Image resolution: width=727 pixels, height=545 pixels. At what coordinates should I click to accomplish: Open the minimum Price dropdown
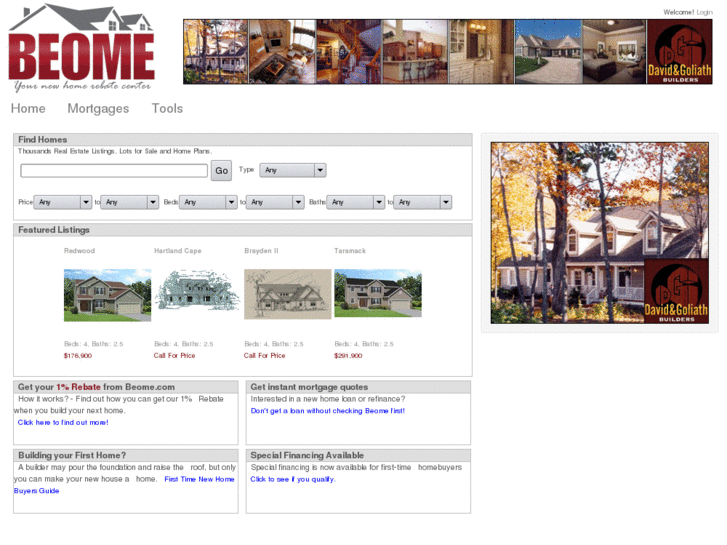click(63, 202)
